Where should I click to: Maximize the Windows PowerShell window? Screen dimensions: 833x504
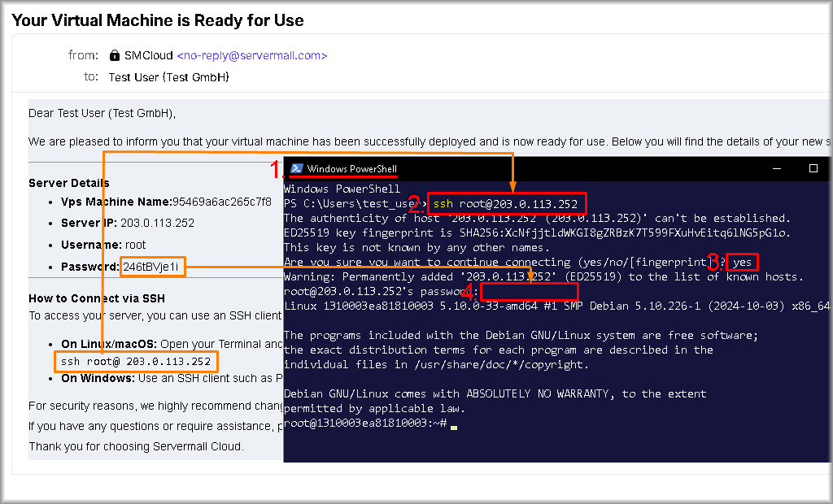point(813,168)
